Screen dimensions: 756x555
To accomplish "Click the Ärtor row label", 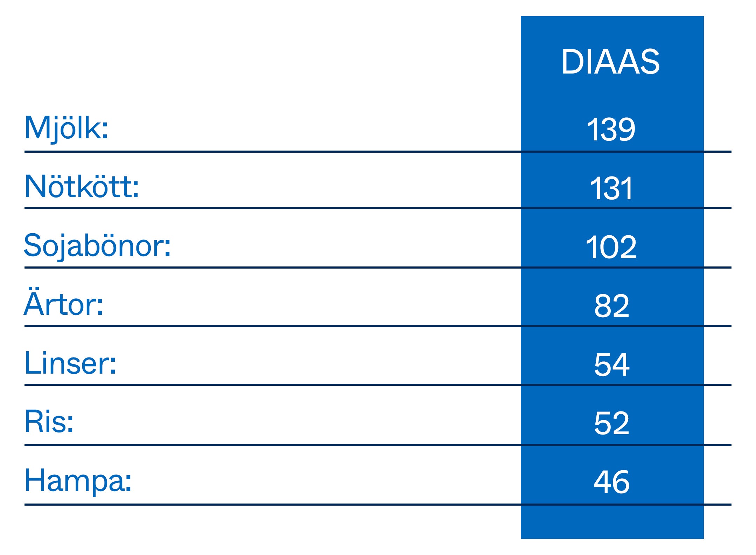I will pos(63,304).
